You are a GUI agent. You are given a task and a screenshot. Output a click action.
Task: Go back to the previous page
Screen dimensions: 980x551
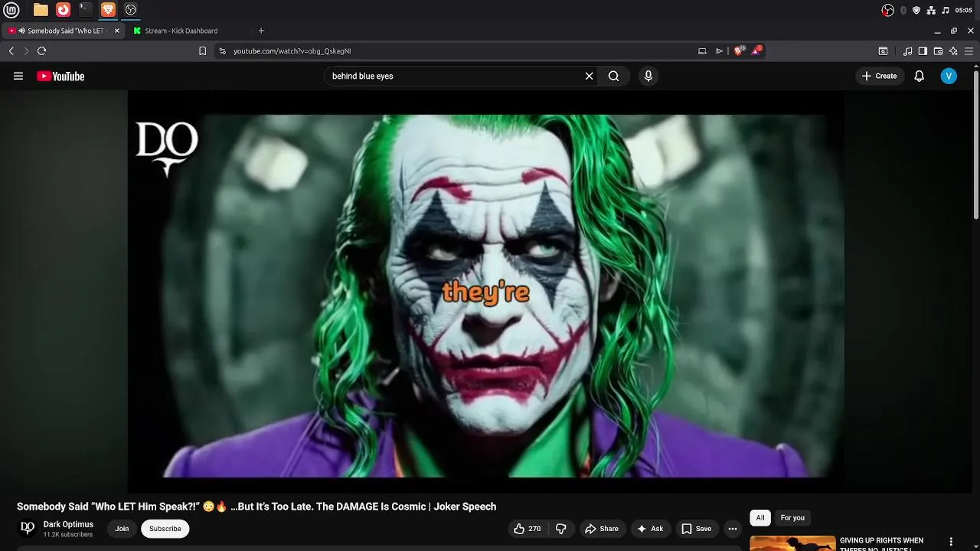click(x=11, y=51)
